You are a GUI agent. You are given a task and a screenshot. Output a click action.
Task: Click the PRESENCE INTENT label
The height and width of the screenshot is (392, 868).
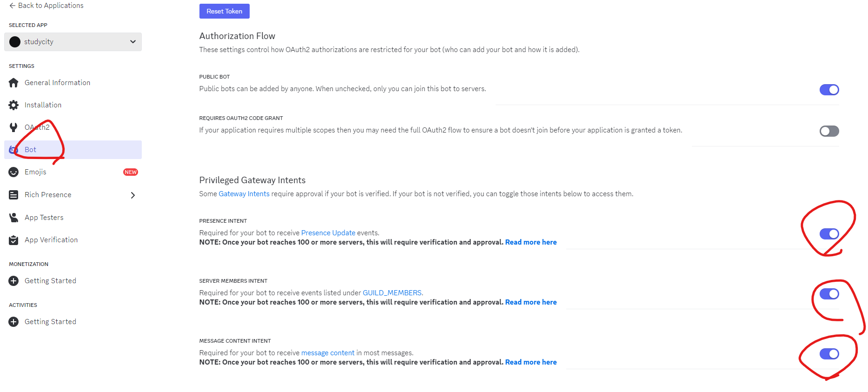click(x=223, y=221)
